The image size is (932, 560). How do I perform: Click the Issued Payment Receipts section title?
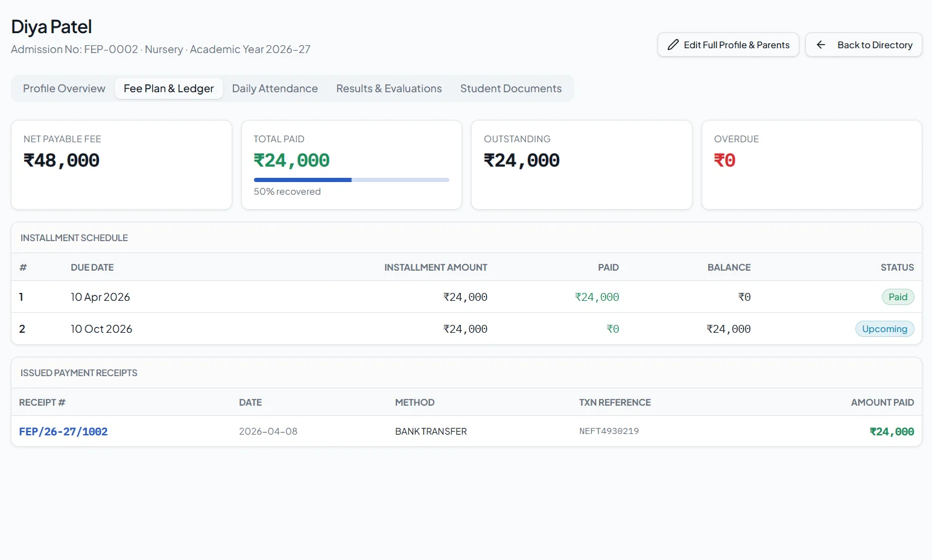[79, 373]
